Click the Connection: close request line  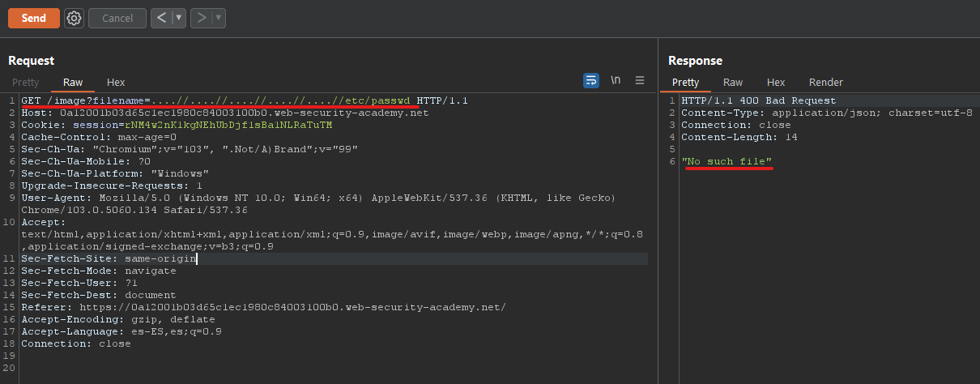[76, 343]
